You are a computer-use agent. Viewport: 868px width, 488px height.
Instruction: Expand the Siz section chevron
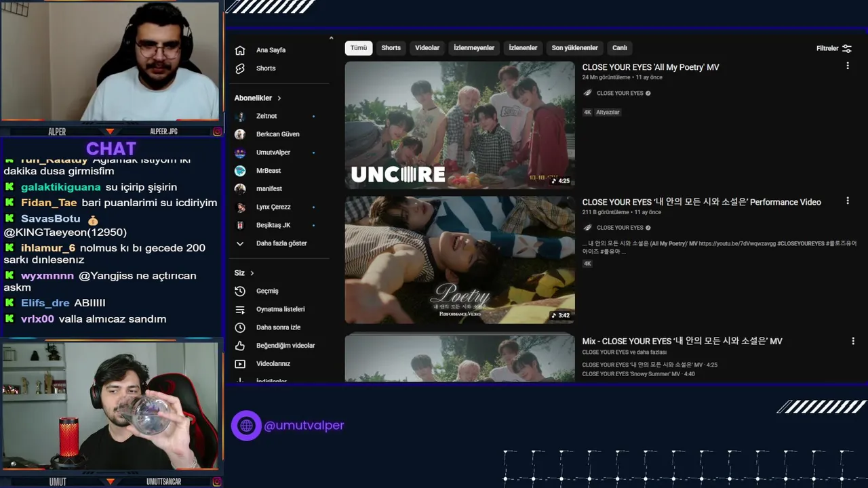tap(252, 273)
